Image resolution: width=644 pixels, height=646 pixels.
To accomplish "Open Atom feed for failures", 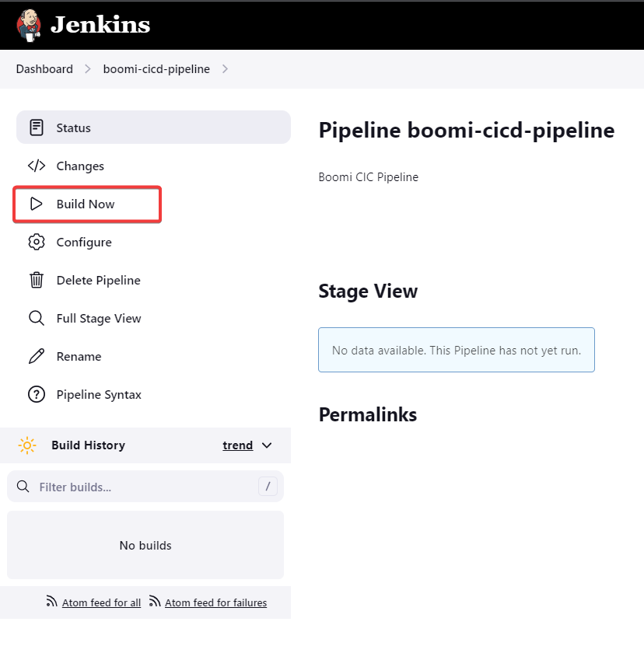I will point(215,602).
